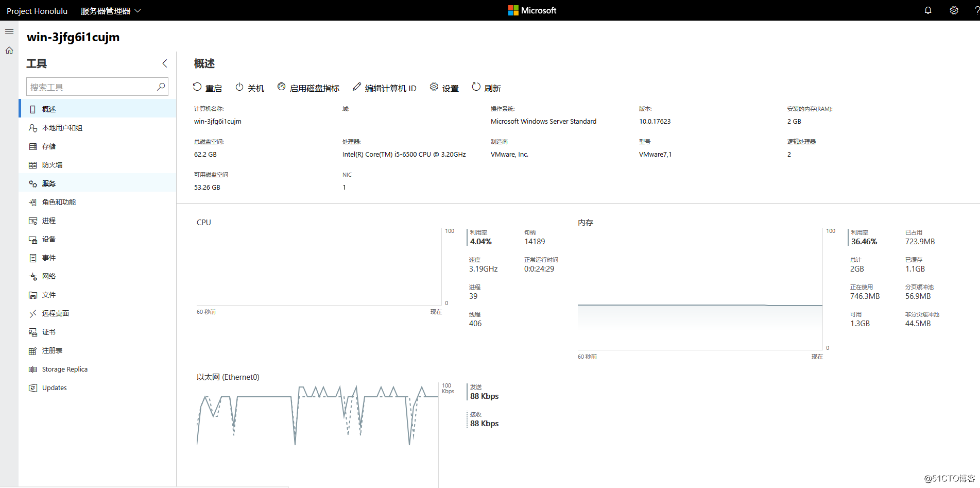
Task: Click 编辑计算机 ID button
Action: (385, 88)
